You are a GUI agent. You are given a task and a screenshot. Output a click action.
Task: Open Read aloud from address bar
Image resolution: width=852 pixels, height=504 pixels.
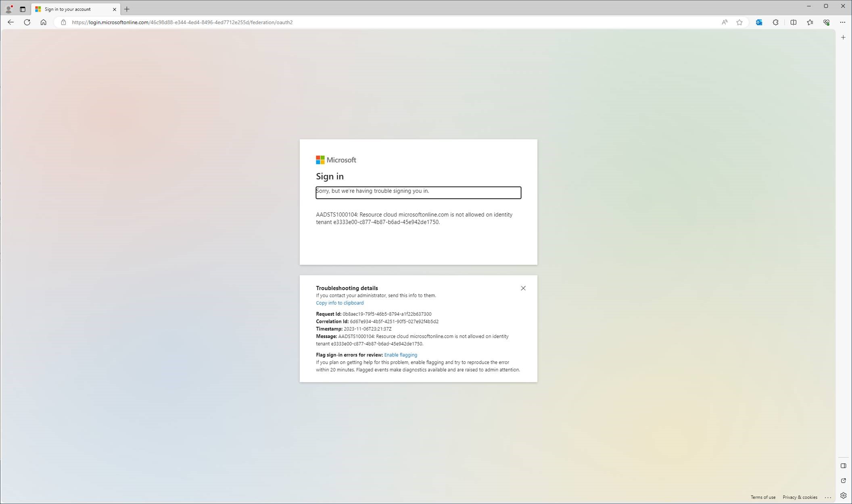725,22
